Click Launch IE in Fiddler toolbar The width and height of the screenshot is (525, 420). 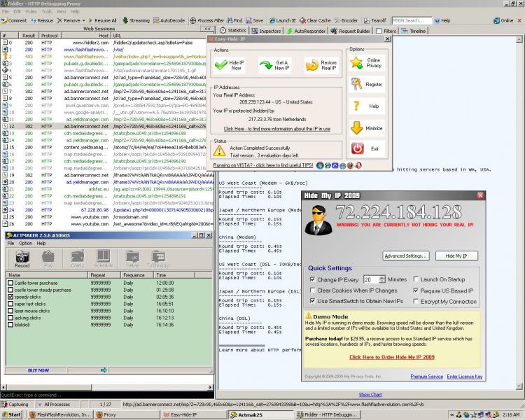point(283,20)
